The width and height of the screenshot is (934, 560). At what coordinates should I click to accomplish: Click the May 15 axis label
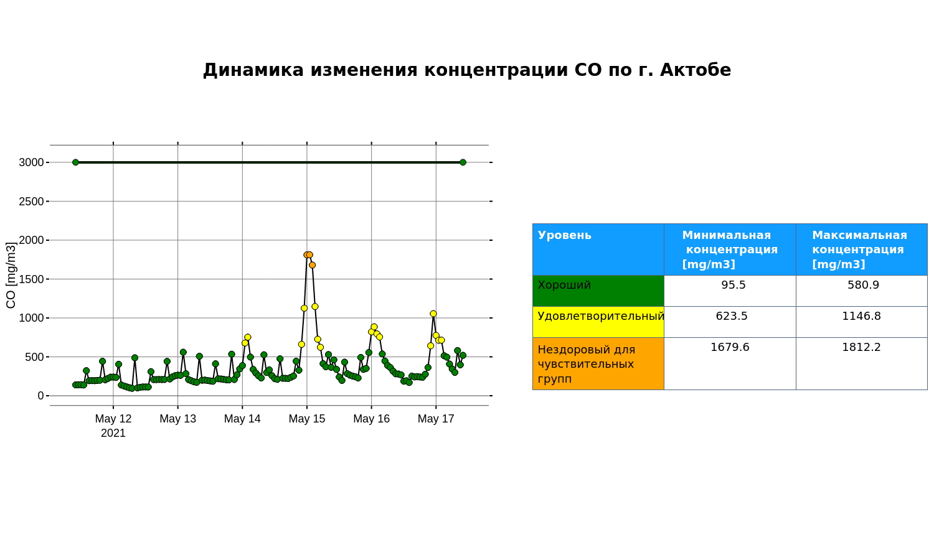click(x=307, y=419)
